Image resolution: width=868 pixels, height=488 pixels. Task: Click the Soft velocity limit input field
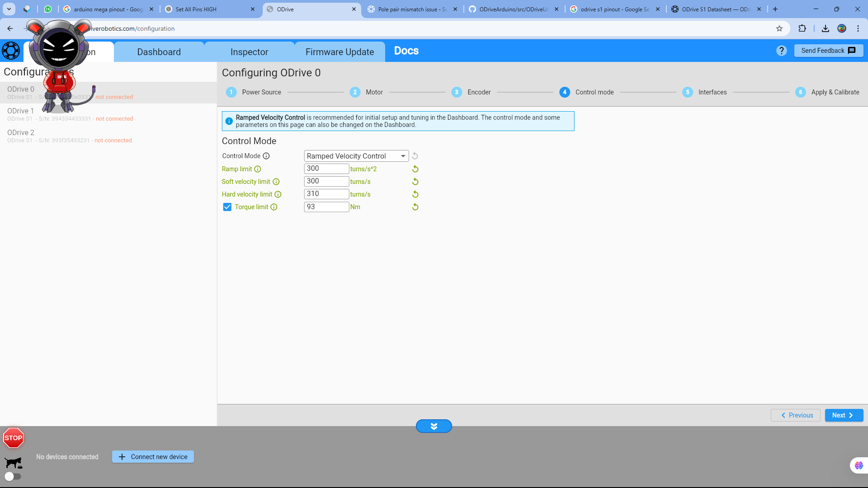coord(326,181)
